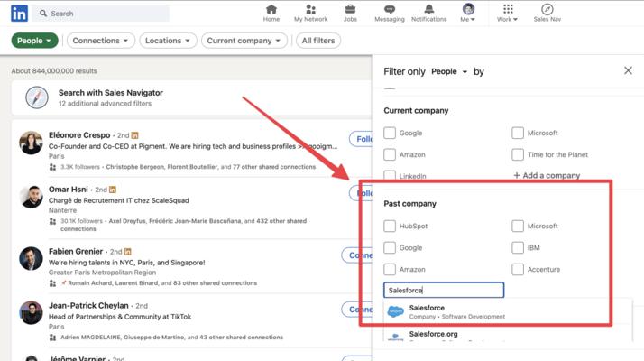This screenshot has height=361, width=644.
Task: Click 'Past company' section heading
Action: point(409,204)
